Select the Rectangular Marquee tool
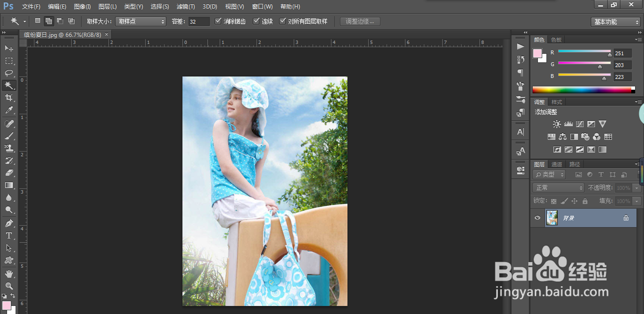The width and height of the screenshot is (644, 314). pos(9,61)
